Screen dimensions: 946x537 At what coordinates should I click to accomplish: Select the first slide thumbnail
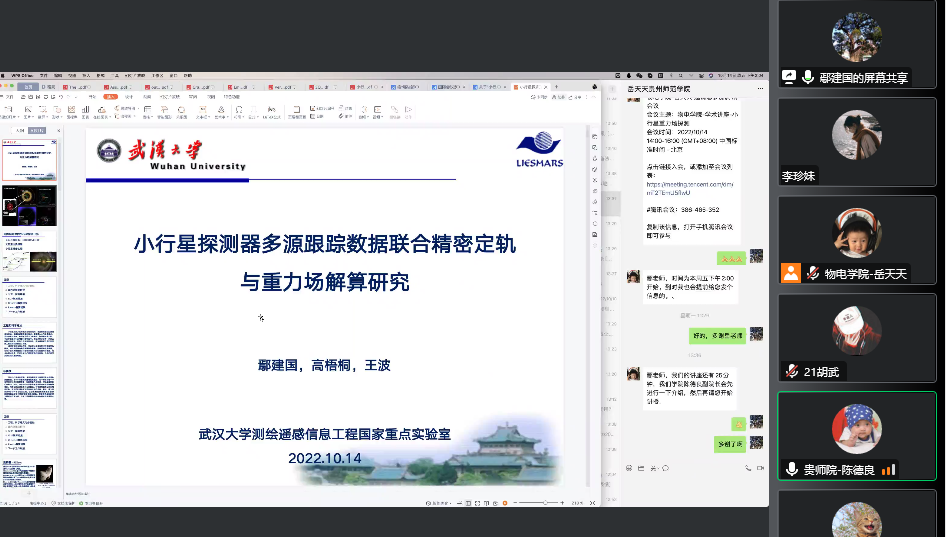(x=29, y=160)
